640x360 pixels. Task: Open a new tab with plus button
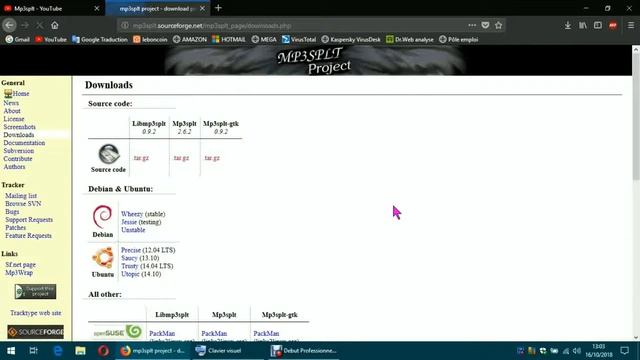pyautogui.click(x=218, y=8)
